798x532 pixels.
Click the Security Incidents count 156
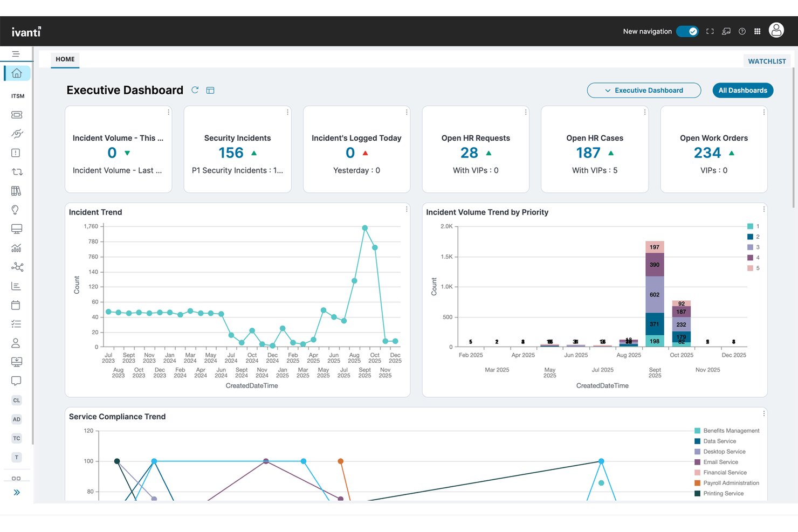(x=231, y=153)
